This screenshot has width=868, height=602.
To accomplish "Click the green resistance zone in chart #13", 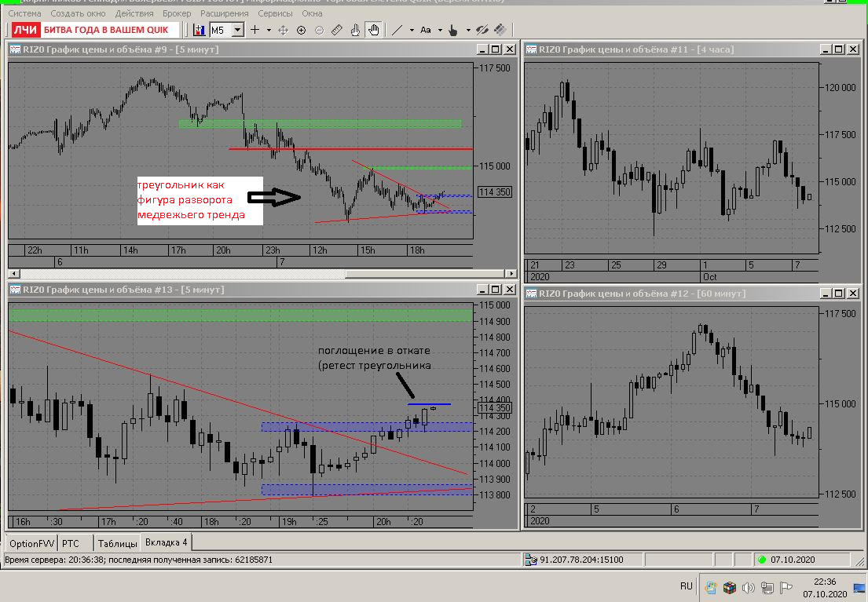I will click(240, 316).
